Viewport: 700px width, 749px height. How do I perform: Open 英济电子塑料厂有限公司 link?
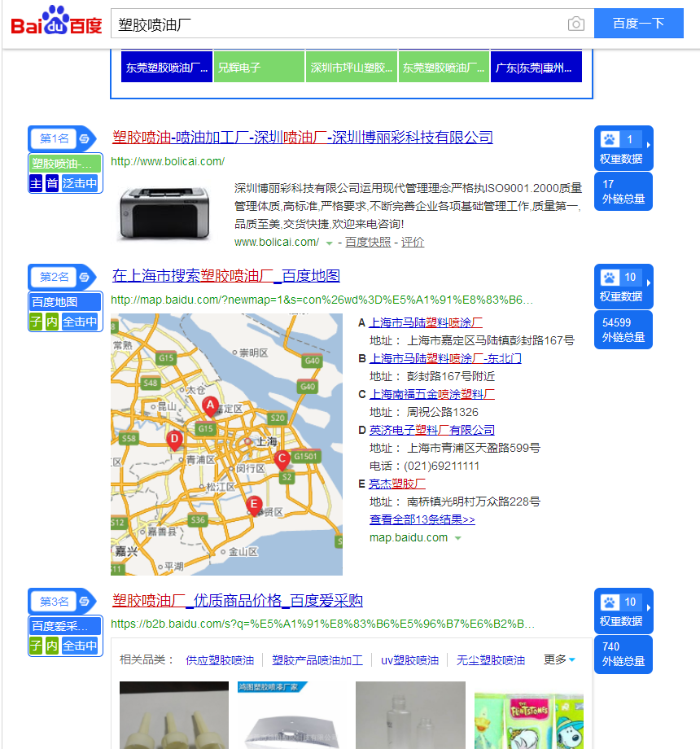431,430
